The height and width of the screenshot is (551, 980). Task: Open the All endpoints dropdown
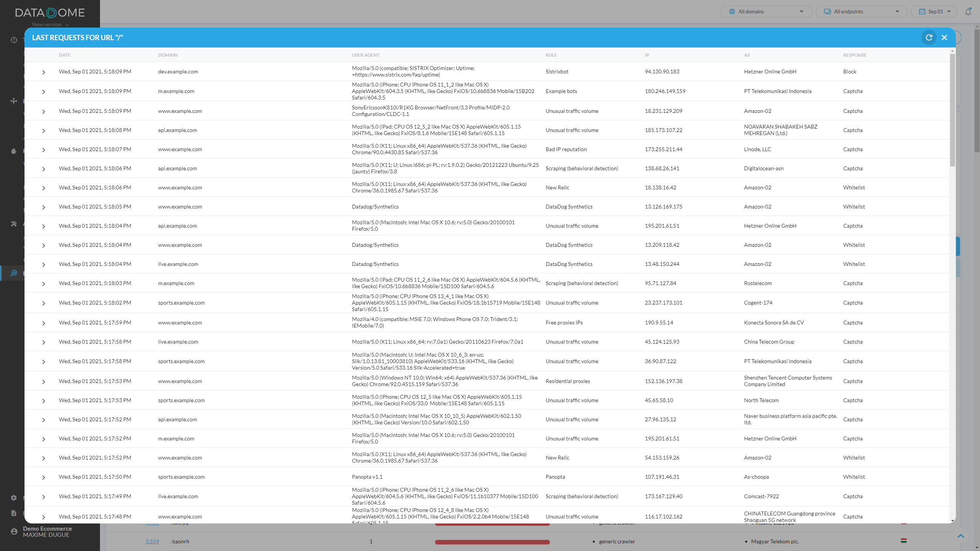pyautogui.click(x=861, y=11)
